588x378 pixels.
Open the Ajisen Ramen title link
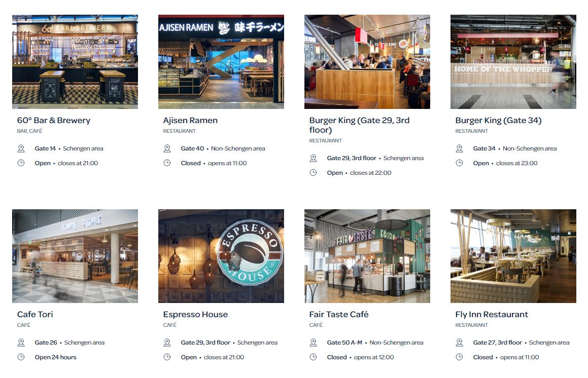pos(190,120)
